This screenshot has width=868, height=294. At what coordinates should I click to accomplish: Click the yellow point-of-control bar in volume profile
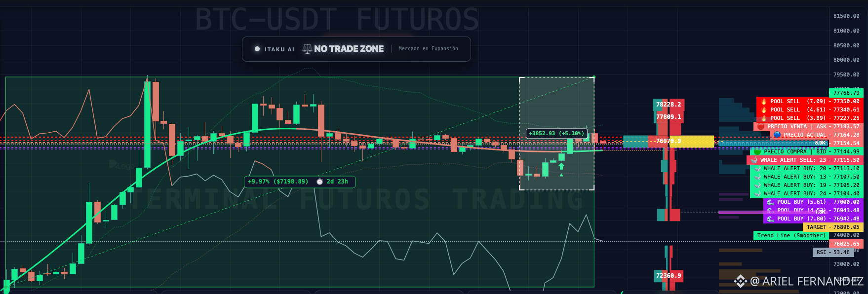(692, 142)
